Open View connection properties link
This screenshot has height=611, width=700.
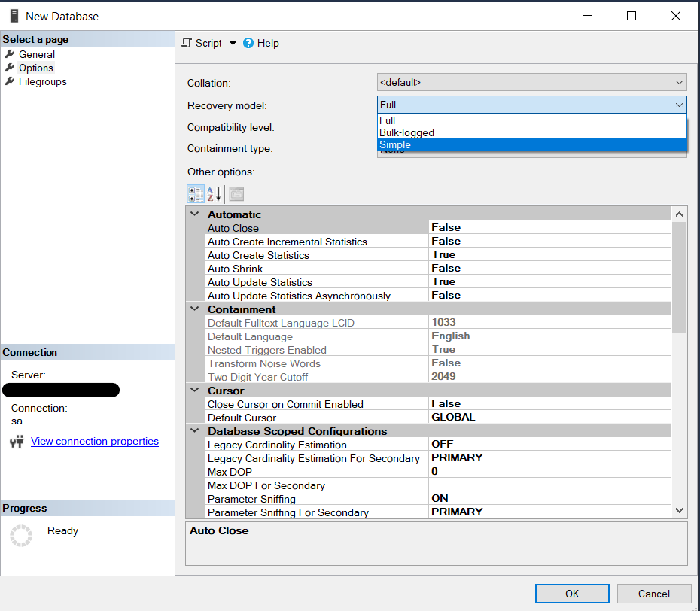point(95,441)
